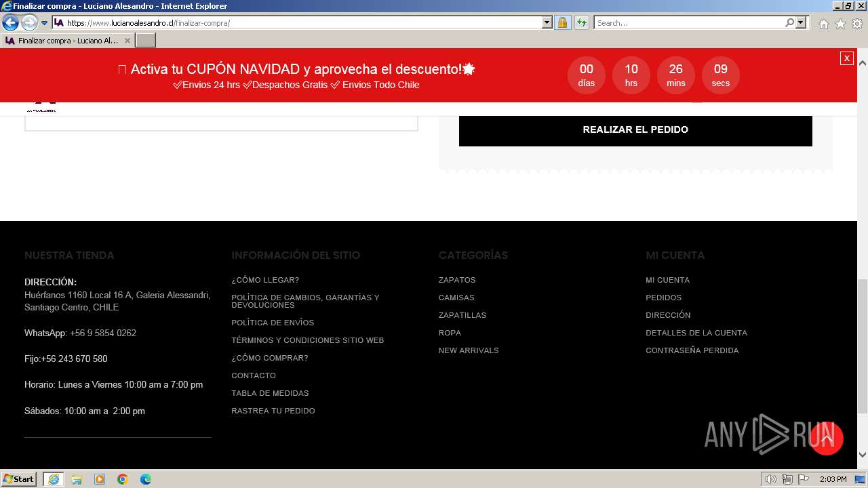The height and width of the screenshot is (488, 868).
Task: Click the address bar URL field
Action: (x=297, y=22)
